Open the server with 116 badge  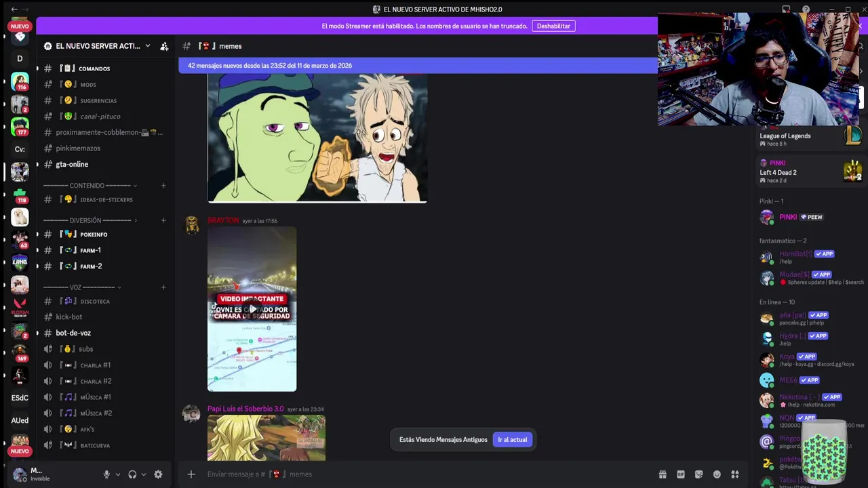(x=20, y=81)
